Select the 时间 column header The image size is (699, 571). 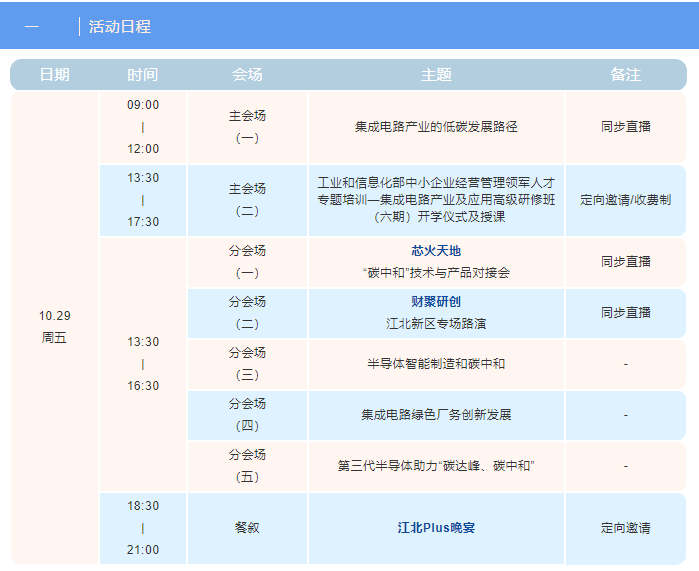[x=142, y=75]
